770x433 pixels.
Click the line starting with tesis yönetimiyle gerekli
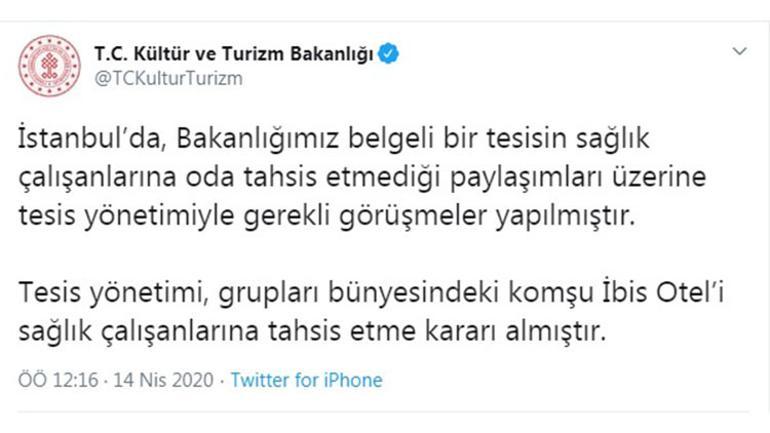[x=327, y=216]
